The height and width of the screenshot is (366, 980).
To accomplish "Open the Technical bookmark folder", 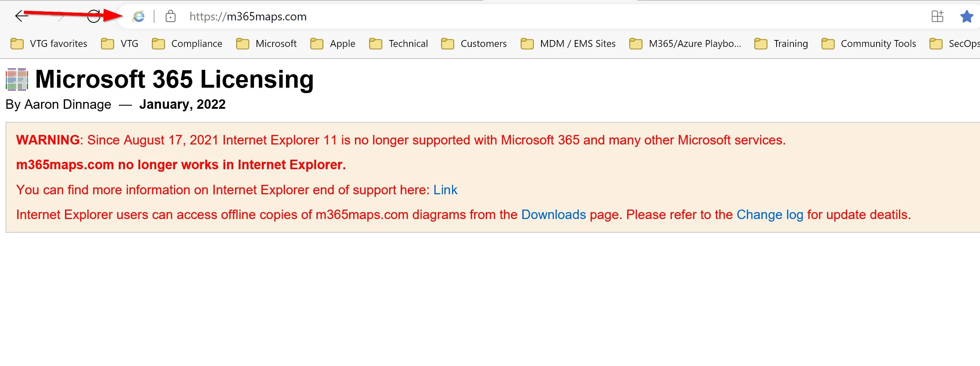I will pos(398,44).
